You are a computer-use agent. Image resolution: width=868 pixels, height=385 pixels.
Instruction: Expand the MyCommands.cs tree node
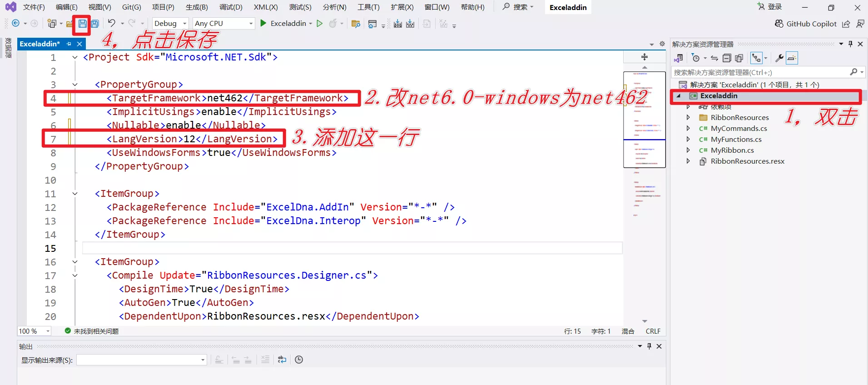[x=688, y=128]
